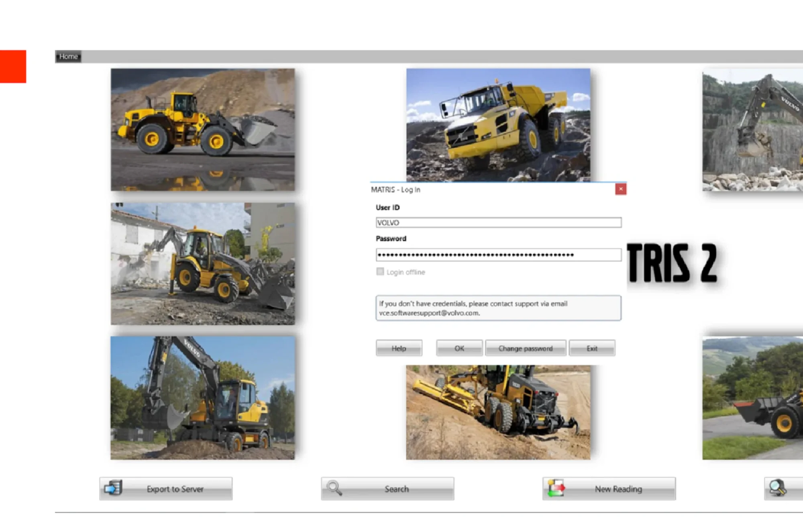Image resolution: width=803 pixels, height=532 pixels.
Task: Close the MATRIS Log In dialog
Action: [621, 189]
